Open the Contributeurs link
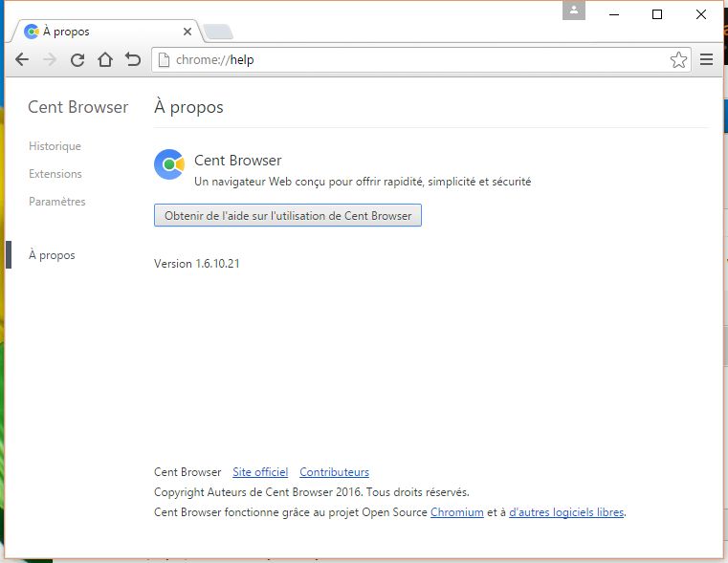728x563 pixels. [x=334, y=472]
